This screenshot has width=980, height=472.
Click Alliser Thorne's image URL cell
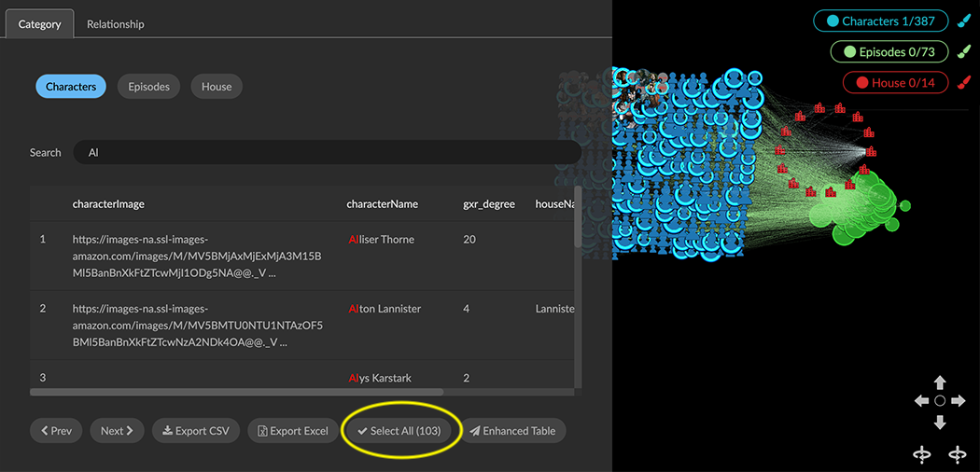pos(198,257)
